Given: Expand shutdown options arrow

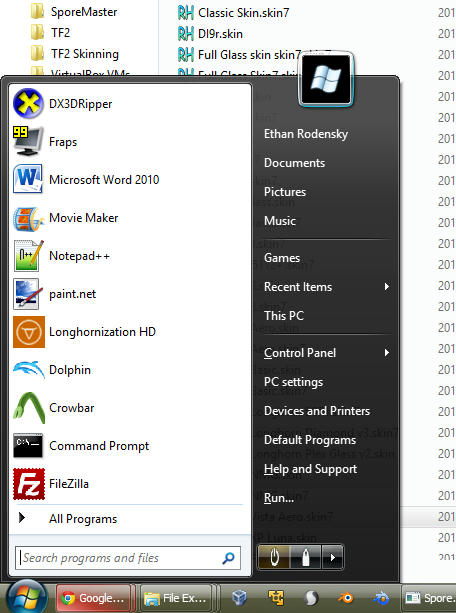Looking at the screenshot, I should point(332,557).
